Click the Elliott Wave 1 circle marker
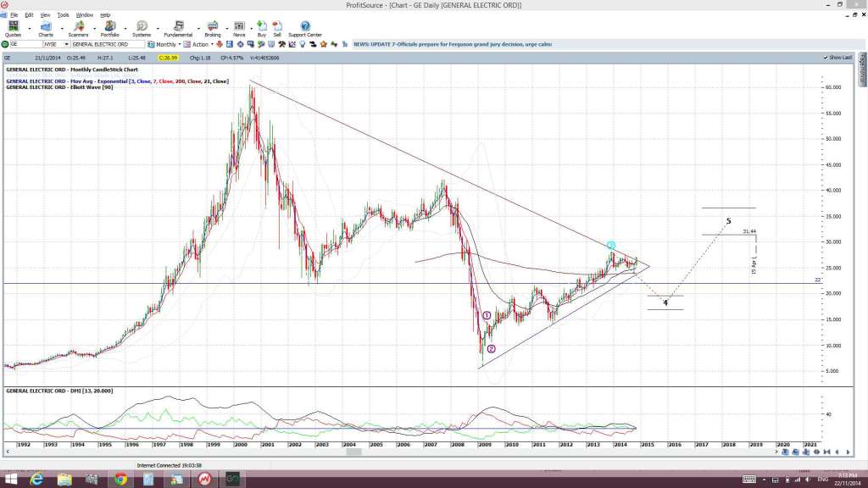The width and height of the screenshot is (868, 488). point(487,315)
